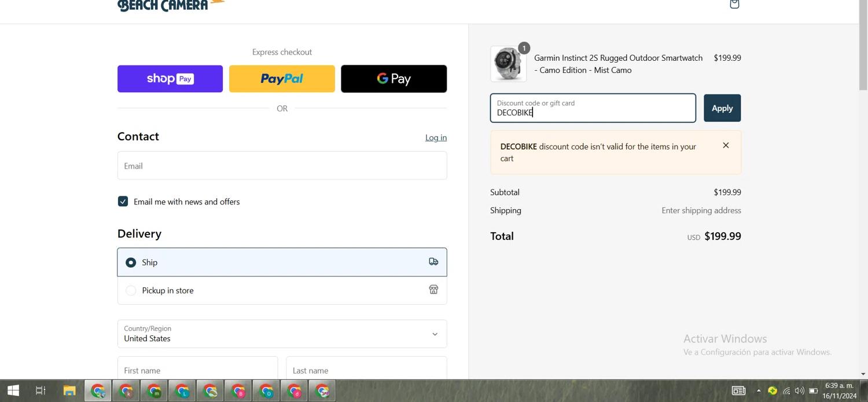868x402 pixels.
Task: Click the item quantity badge on thumbnail
Action: click(524, 48)
